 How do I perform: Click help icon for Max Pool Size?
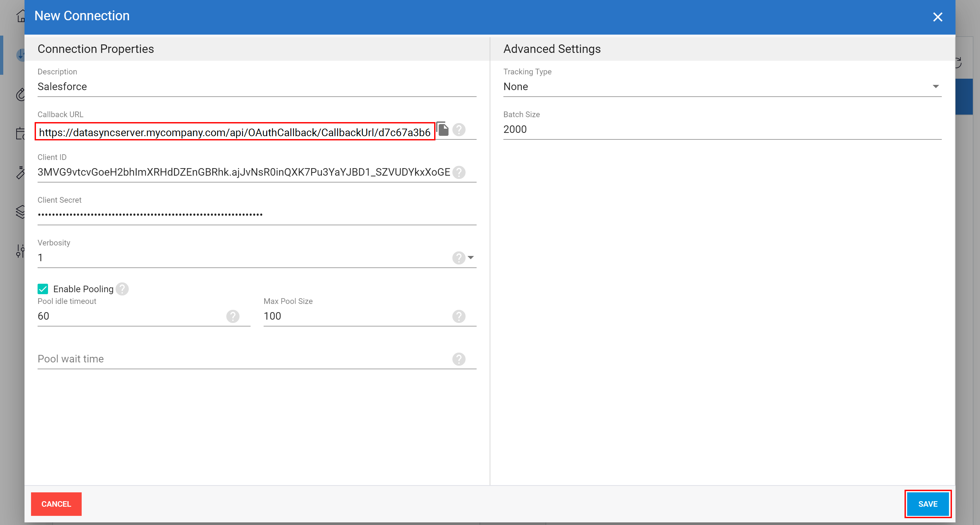point(459,316)
